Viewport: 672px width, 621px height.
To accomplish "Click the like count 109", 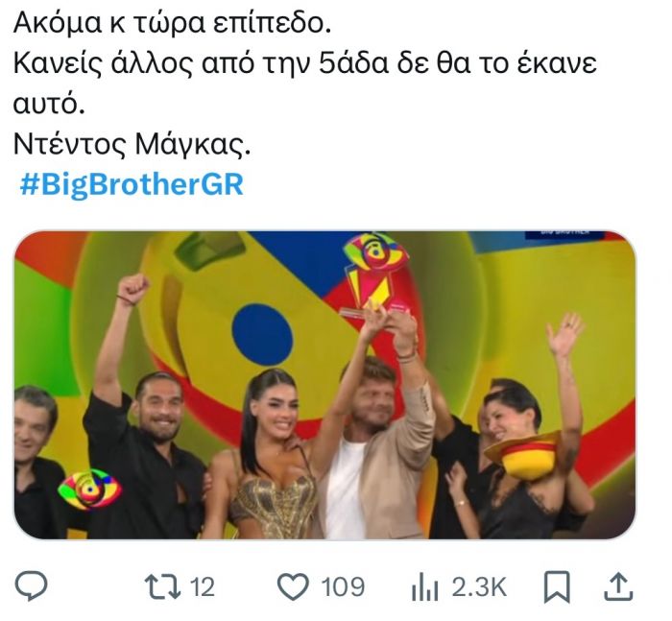I will pyautogui.click(x=343, y=586).
